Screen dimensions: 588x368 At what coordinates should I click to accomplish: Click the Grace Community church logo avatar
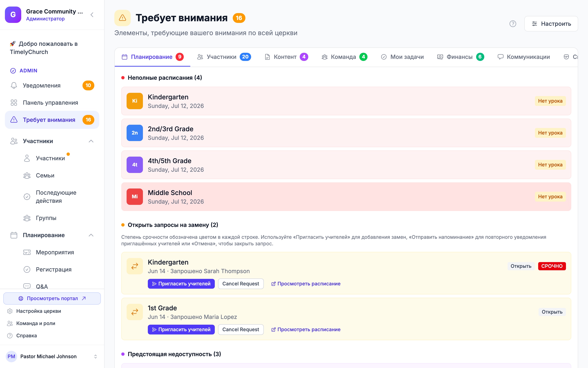coord(13,15)
